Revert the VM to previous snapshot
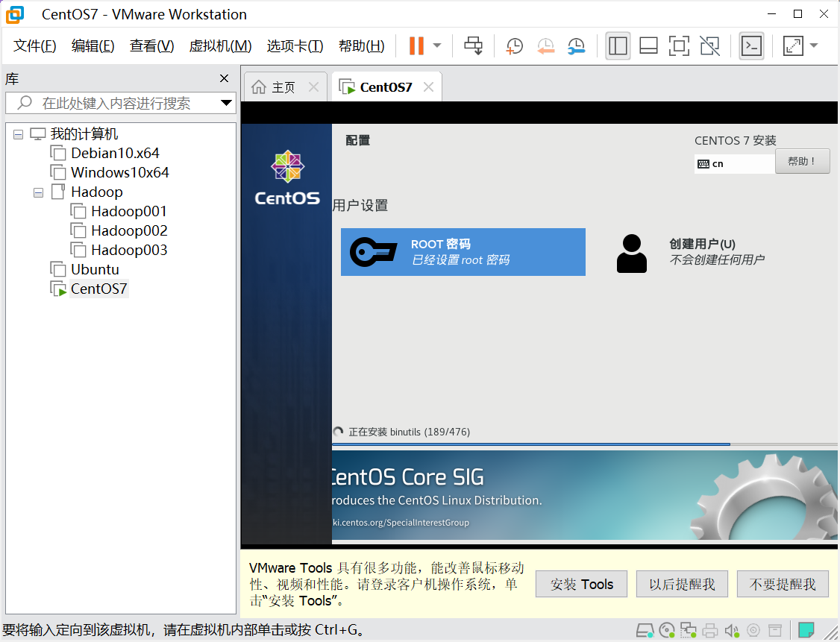The image size is (840, 642). (545, 46)
